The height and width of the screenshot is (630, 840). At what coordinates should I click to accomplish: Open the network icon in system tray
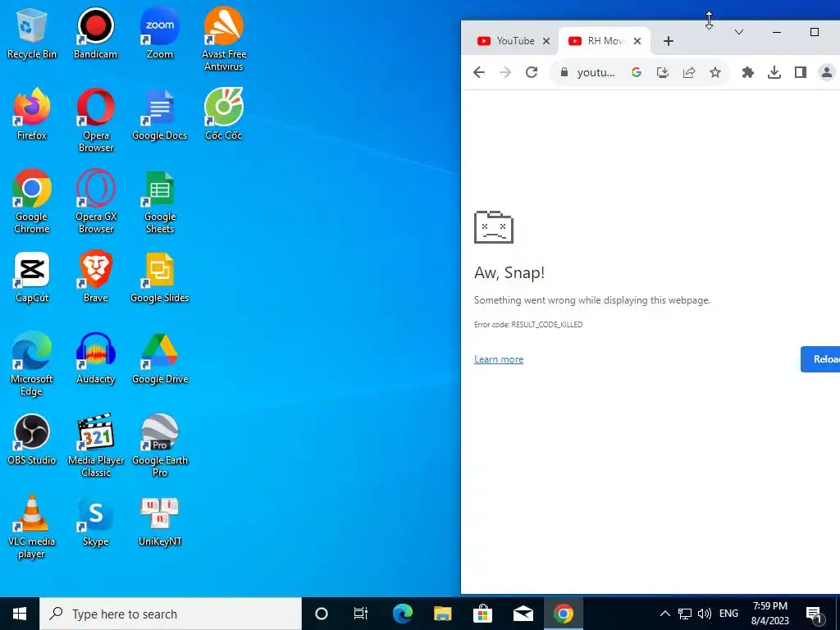(x=685, y=614)
